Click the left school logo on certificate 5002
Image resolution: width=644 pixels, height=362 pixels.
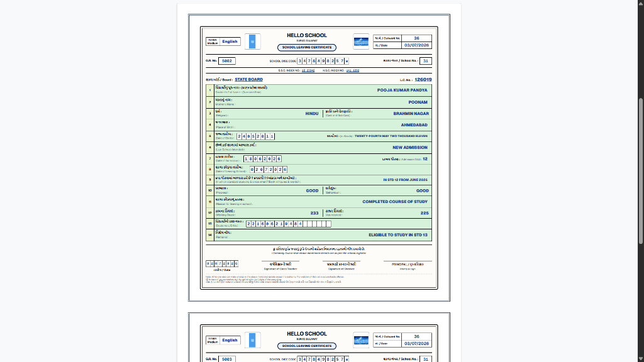coord(253,41)
